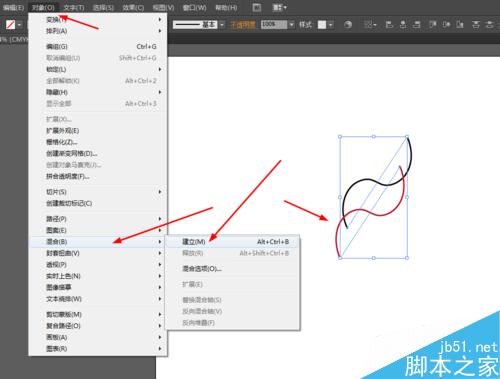Image resolution: width=500 pixels, height=379 pixels.
Task: Choose 栅格化(Z)... menu item
Action: [x=98, y=142]
